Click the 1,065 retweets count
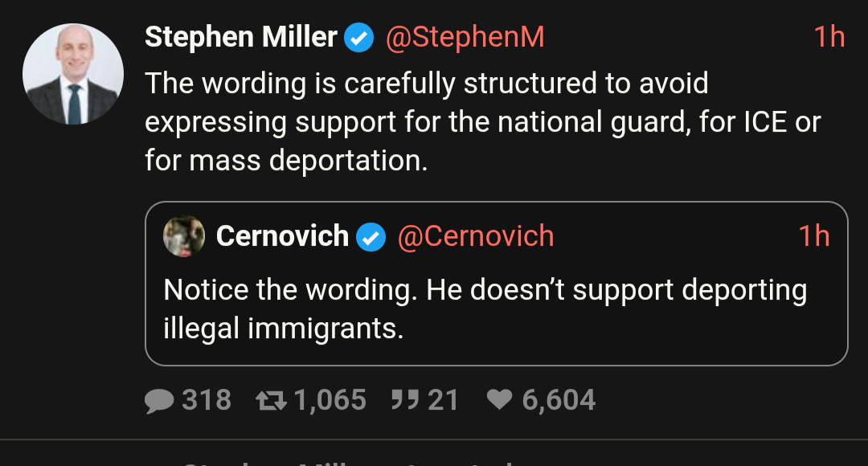The width and height of the screenshot is (868, 466). 330,400
